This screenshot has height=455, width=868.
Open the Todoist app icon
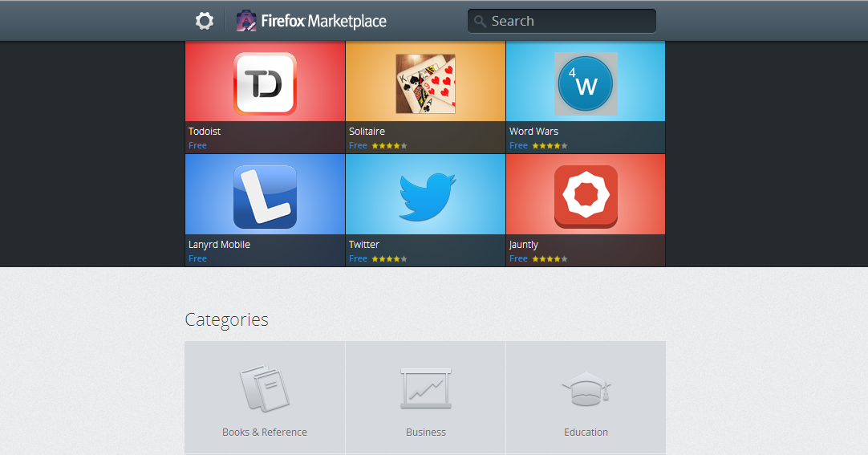click(x=265, y=83)
